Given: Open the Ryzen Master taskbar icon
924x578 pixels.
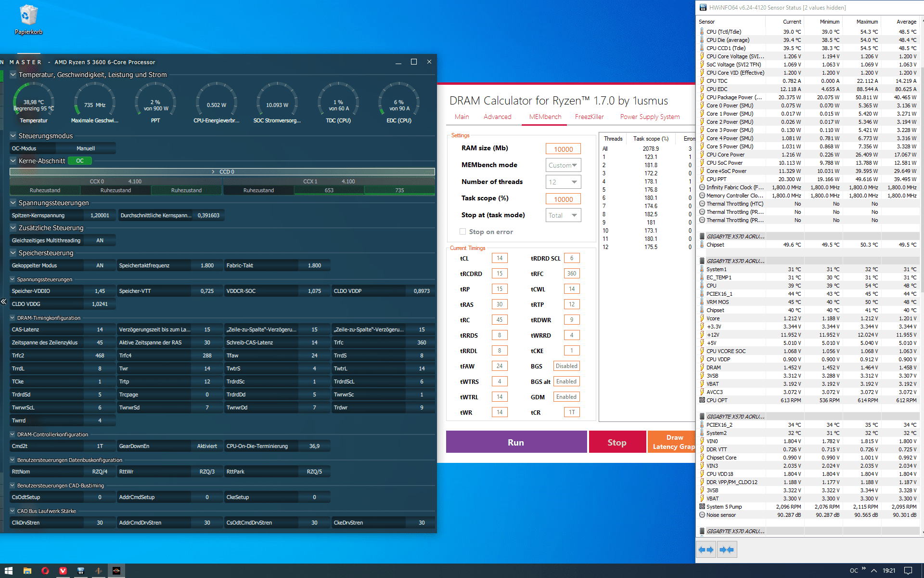Looking at the screenshot, I should (116, 570).
